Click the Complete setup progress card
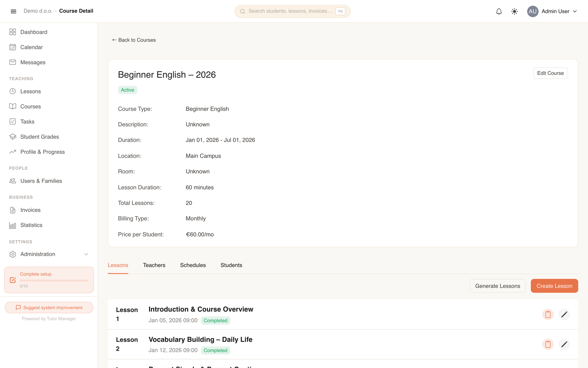 coord(49,280)
